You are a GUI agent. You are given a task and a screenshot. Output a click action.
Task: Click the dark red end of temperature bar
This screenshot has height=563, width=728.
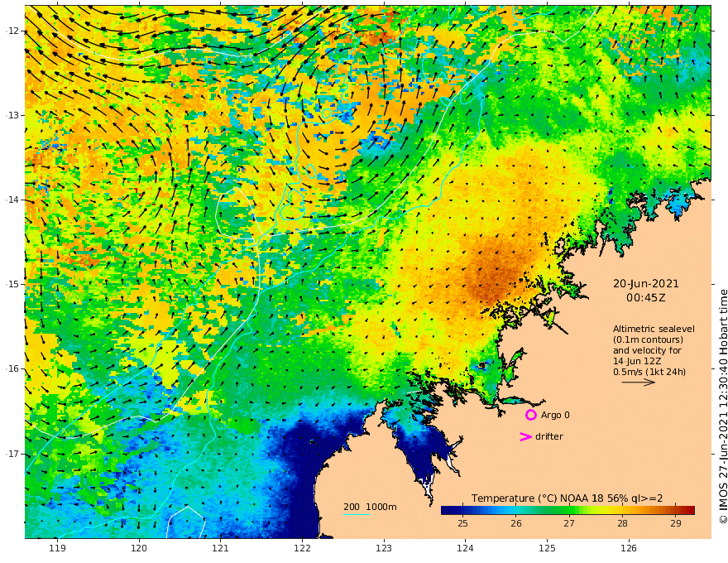691,510
